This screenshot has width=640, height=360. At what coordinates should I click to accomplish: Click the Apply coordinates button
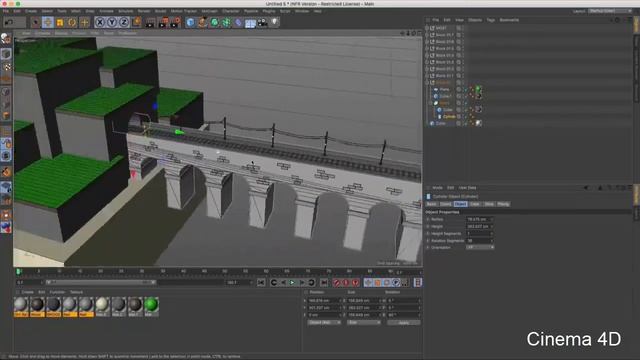(x=403, y=322)
